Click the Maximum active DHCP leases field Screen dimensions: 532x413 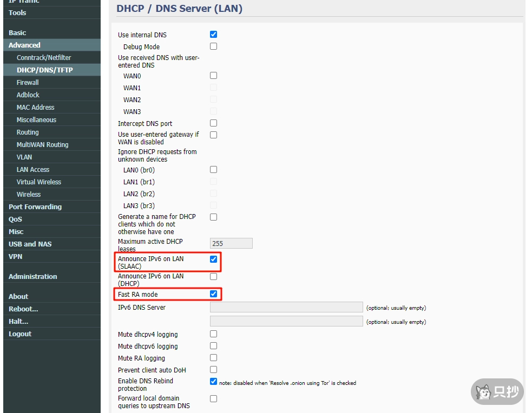point(231,244)
